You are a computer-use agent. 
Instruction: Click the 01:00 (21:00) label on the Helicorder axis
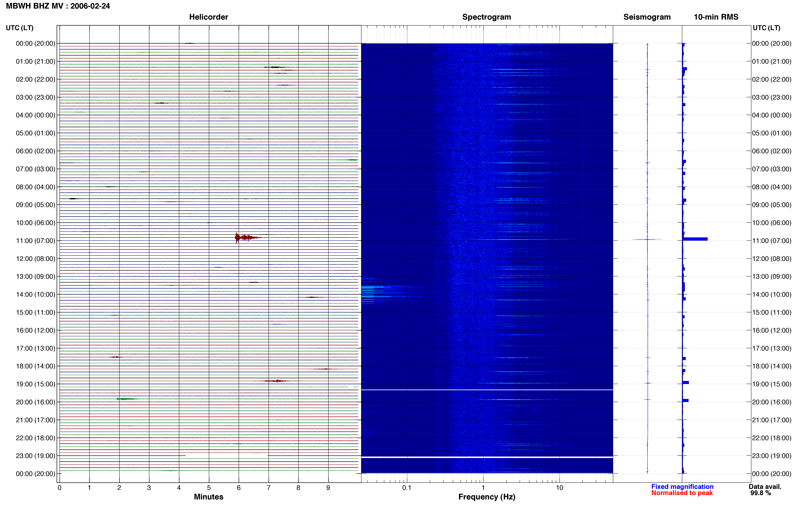pyautogui.click(x=36, y=61)
